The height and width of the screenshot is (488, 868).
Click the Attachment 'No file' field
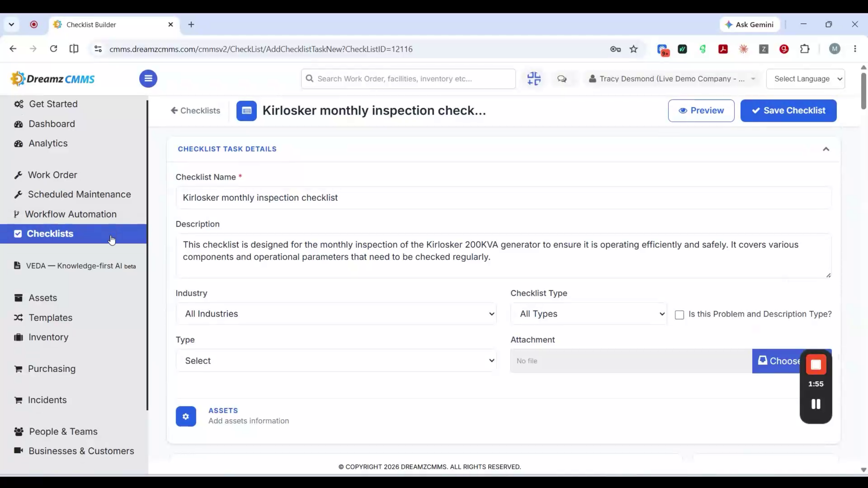(631, 361)
